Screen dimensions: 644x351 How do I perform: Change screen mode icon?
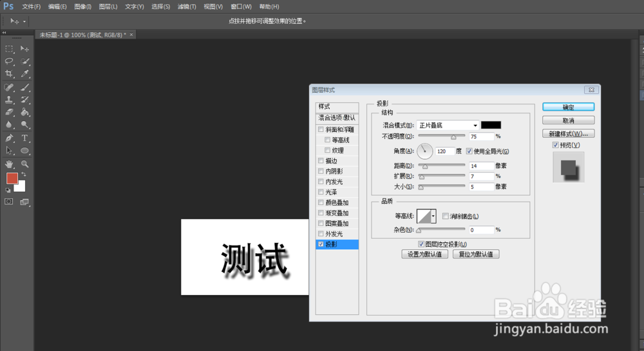[x=24, y=202]
